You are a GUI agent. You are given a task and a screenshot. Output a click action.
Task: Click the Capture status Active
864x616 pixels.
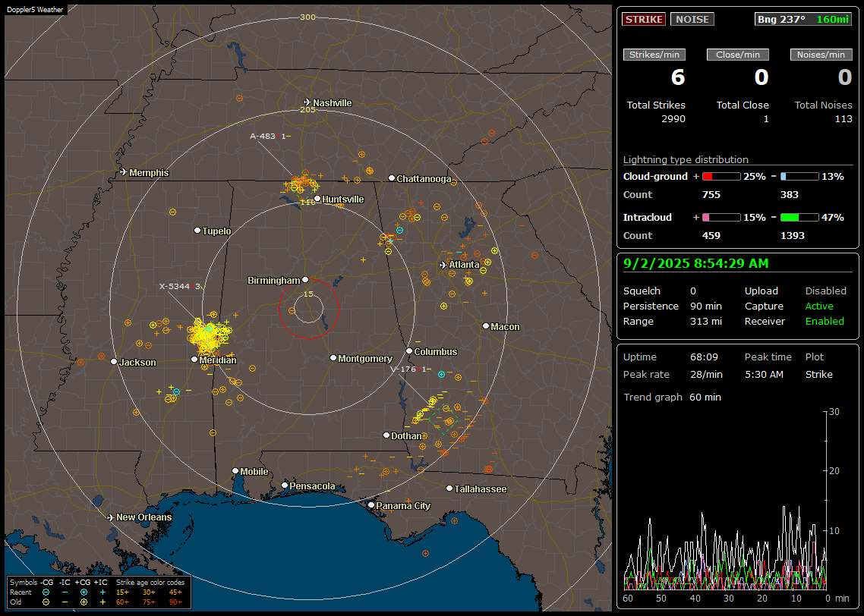818,306
